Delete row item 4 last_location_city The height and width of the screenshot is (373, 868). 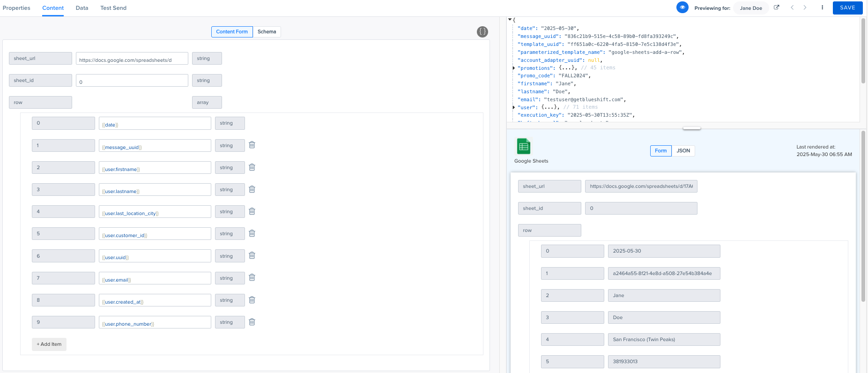point(252,211)
